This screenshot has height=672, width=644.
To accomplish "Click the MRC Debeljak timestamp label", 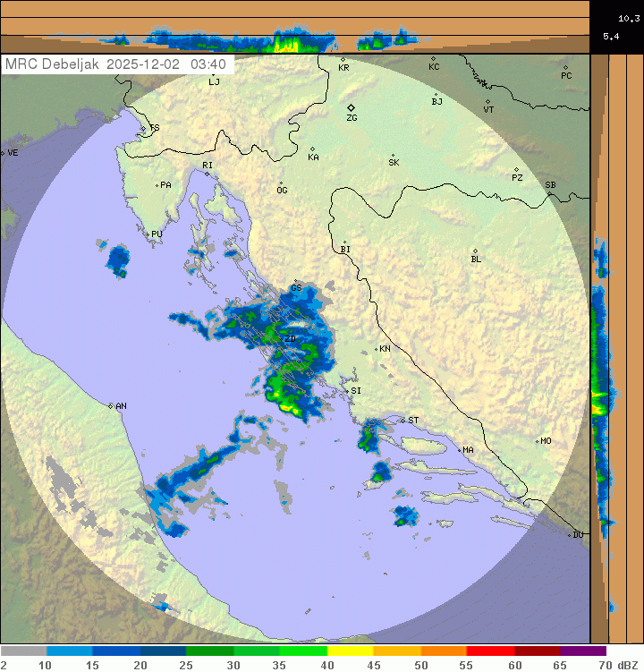I will (116, 64).
